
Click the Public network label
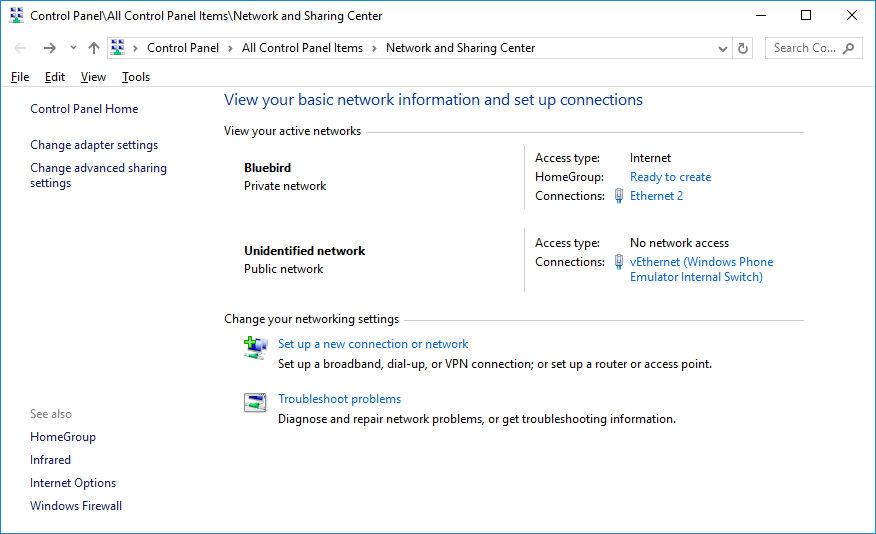pos(284,269)
